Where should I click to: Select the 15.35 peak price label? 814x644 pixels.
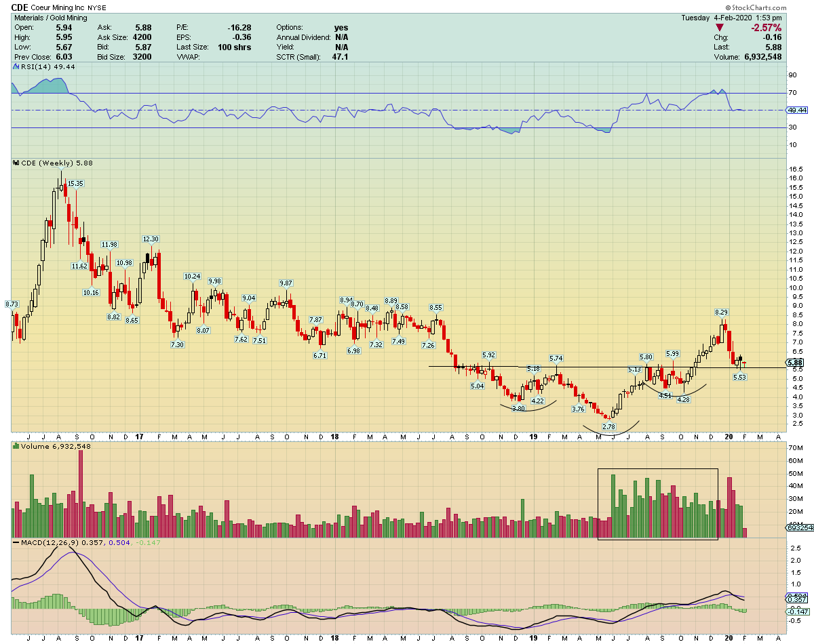(75, 184)
